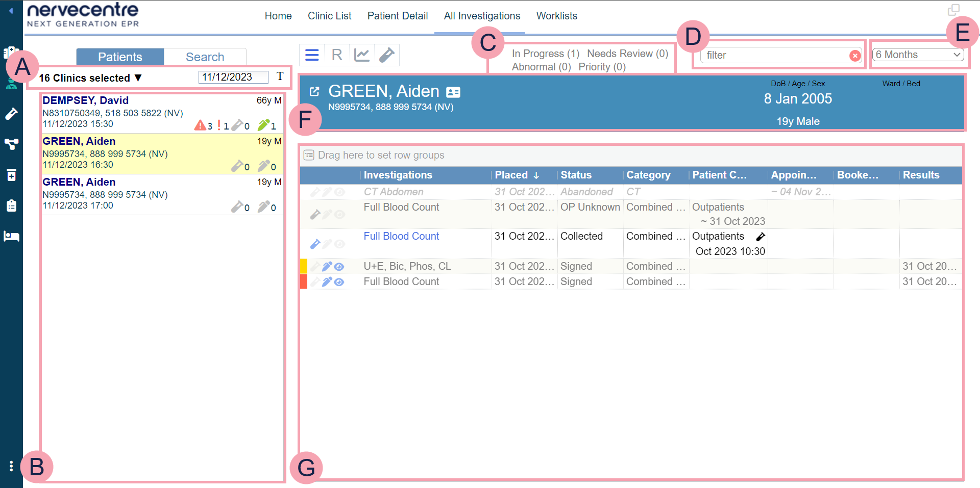This screenshot has width=980, height=488.
Task: Select the clipboard checklist sidebar icon
Action: 11,206
